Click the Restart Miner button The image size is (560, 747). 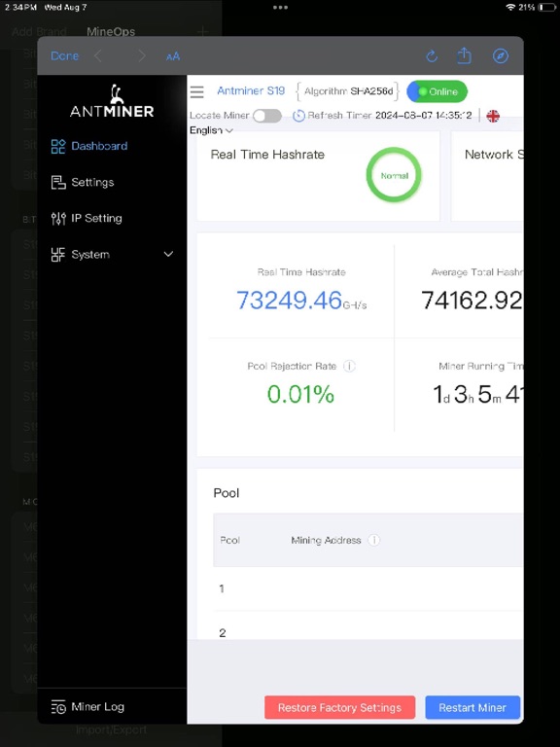472,707
